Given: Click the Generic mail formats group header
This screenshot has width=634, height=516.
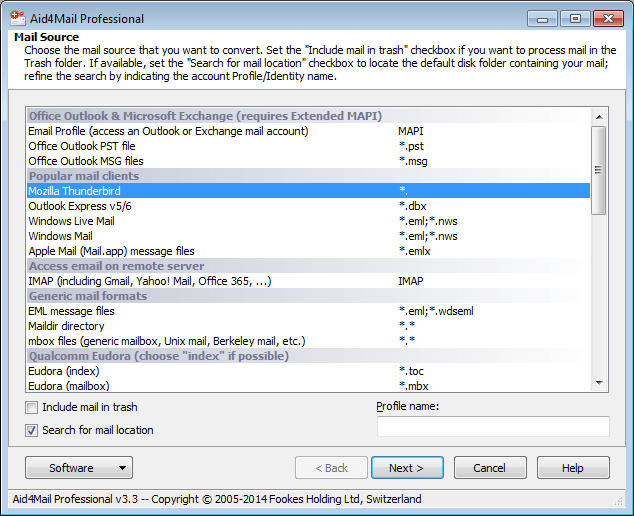Looking at the screenshot, I should click(x=308, y=296).
